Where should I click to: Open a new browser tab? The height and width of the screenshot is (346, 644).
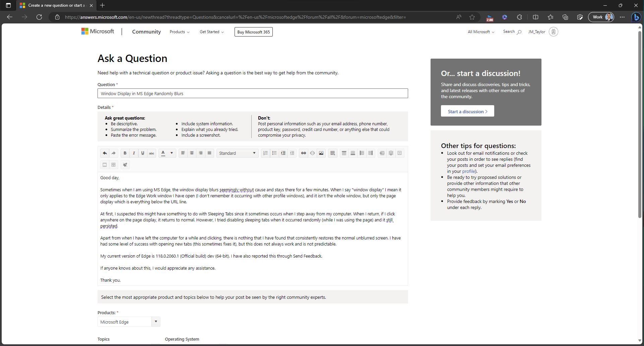point(103,5)
